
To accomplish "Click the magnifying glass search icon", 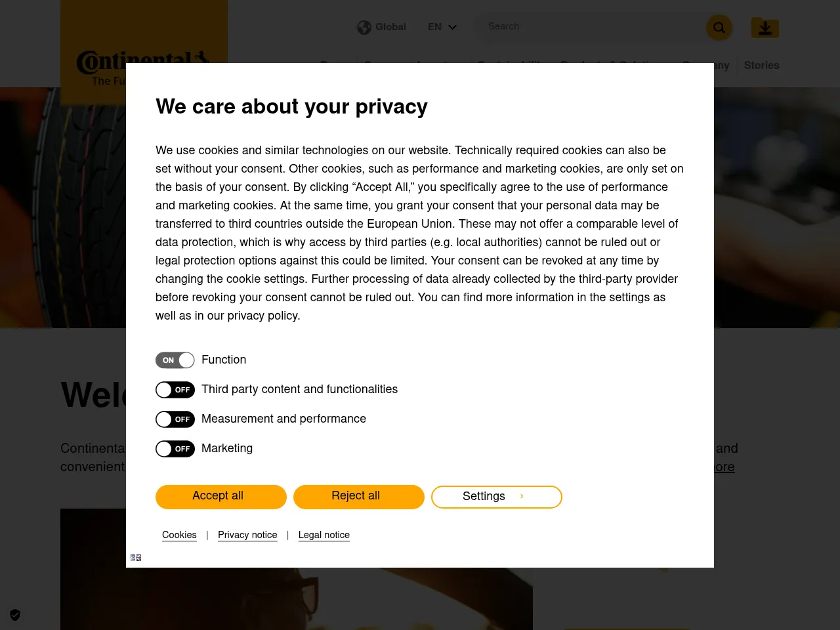I will click(x=719, y=28).
